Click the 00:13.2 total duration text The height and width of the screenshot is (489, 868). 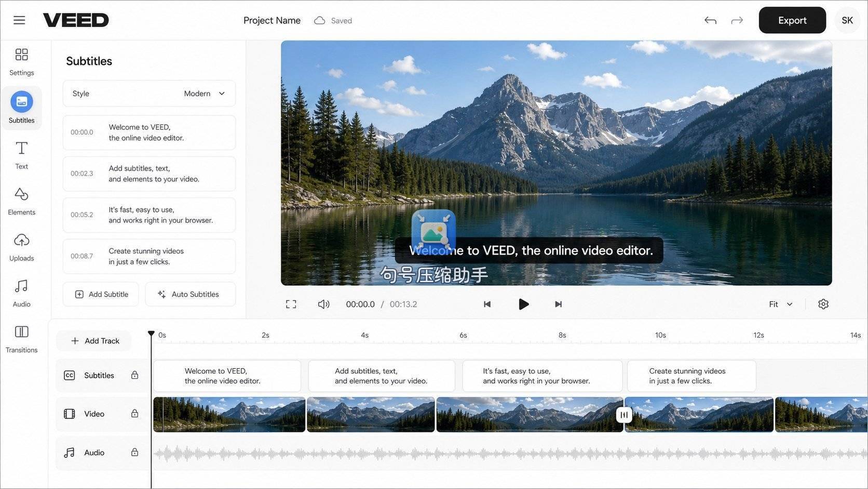tap(403, 304)
